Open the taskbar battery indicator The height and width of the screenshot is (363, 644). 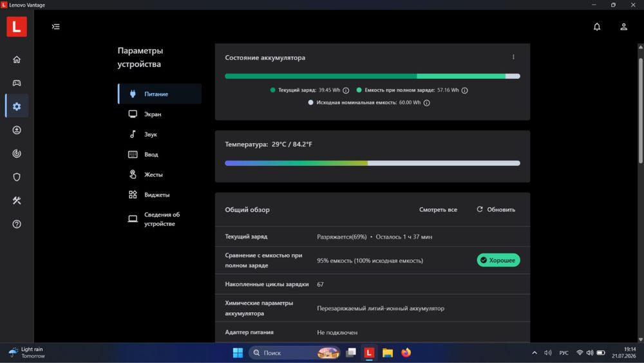coord(600,353)
